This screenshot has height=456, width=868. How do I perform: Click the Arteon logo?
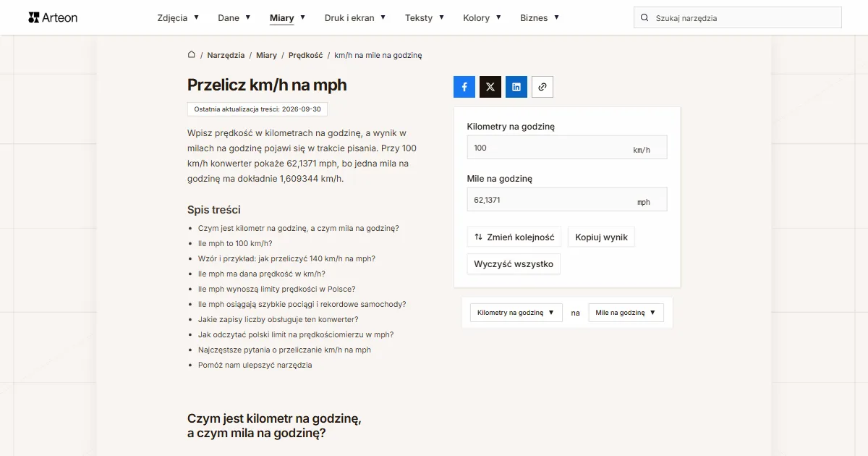pyautogui.click(x=53, y=17)
